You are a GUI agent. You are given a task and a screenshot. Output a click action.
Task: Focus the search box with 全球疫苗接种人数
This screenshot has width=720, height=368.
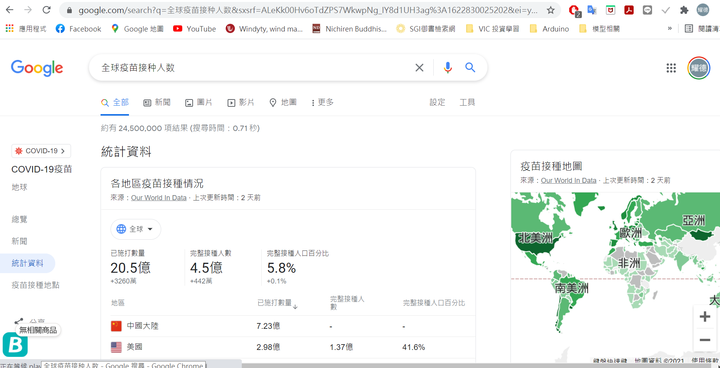tap(253, 68)
